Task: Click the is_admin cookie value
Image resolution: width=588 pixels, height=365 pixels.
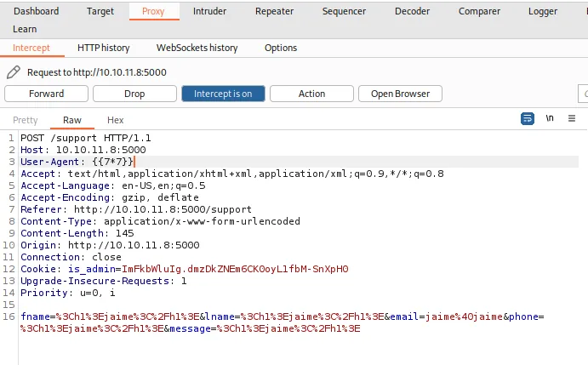Action: click(235, 269)
